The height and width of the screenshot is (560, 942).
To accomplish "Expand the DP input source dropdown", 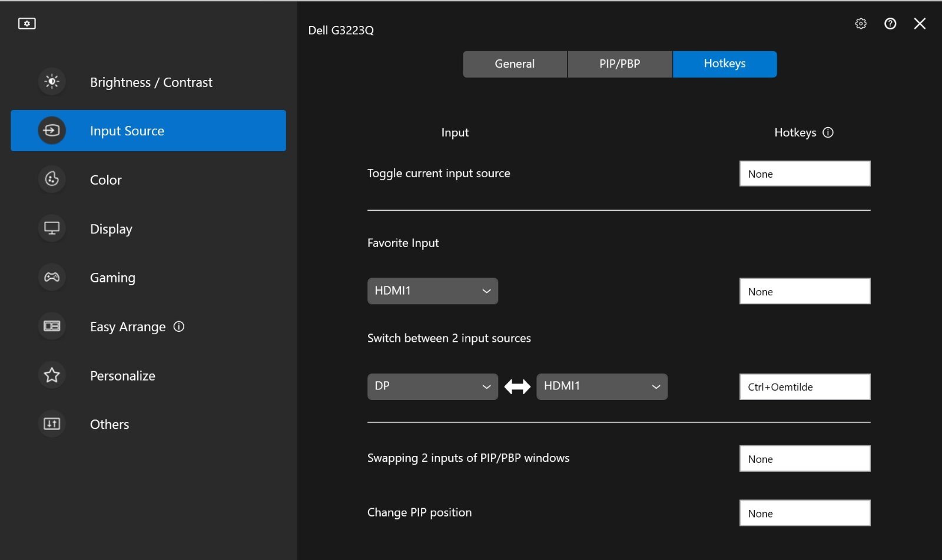I will 433,386.
